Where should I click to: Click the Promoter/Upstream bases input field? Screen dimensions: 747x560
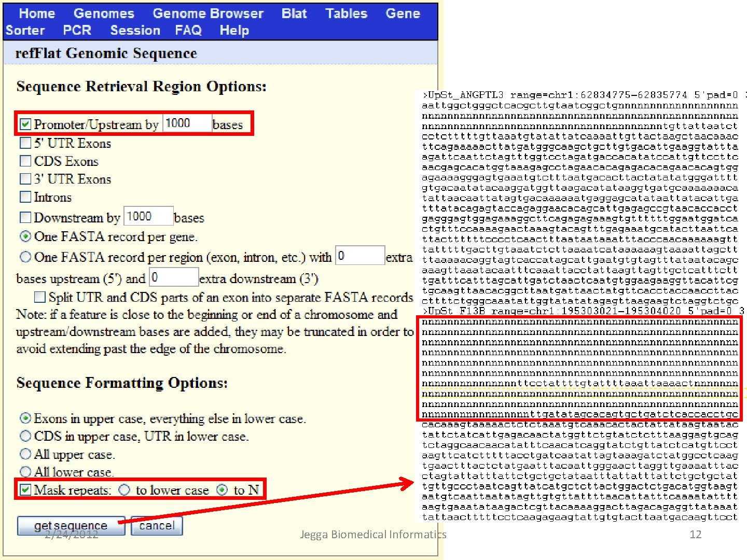187,123
